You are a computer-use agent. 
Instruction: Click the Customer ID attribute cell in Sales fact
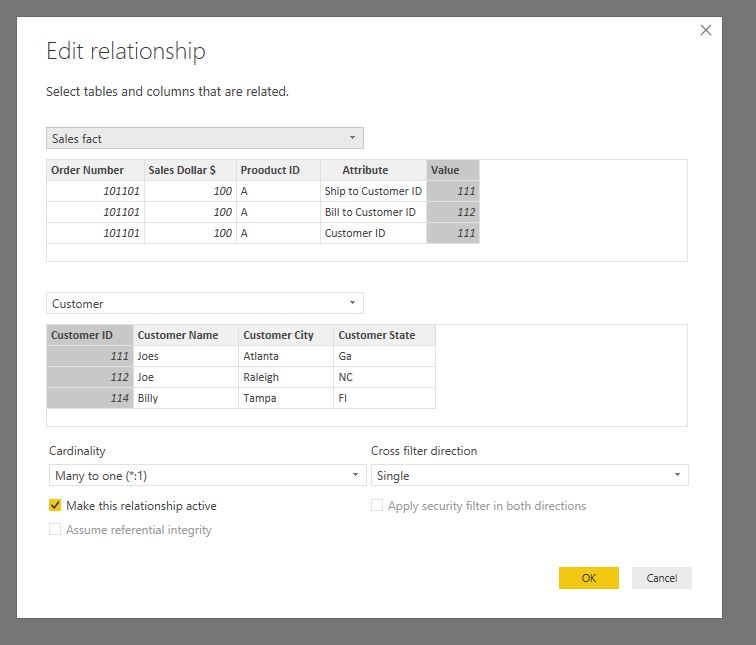tap(374, 233)
